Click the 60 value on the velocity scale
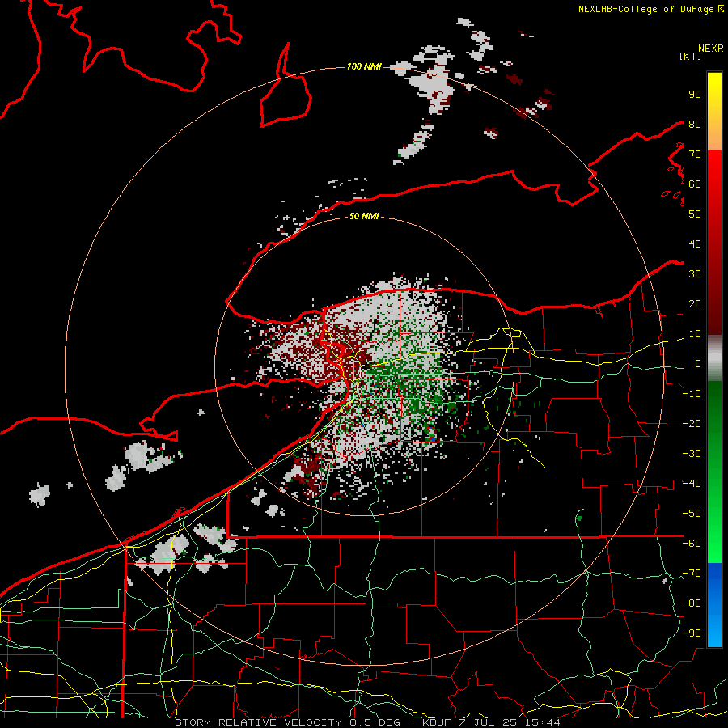Image resolution: width=728 pixels, height=728 pixels. point(695,184)
